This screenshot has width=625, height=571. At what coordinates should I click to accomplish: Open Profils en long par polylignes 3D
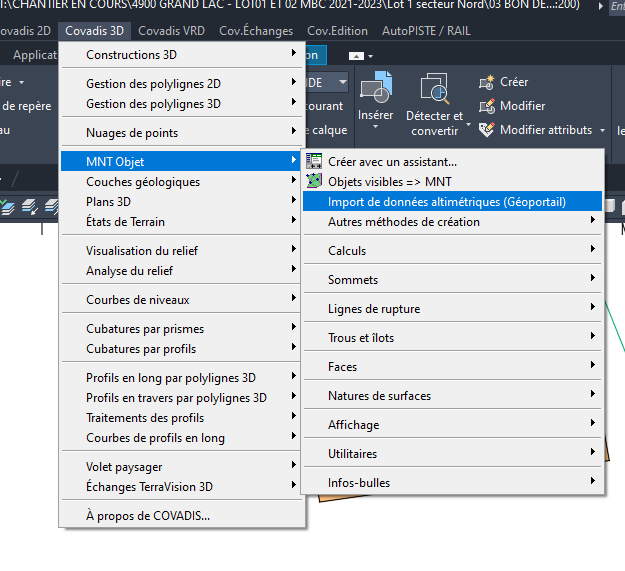click(181, 378)
